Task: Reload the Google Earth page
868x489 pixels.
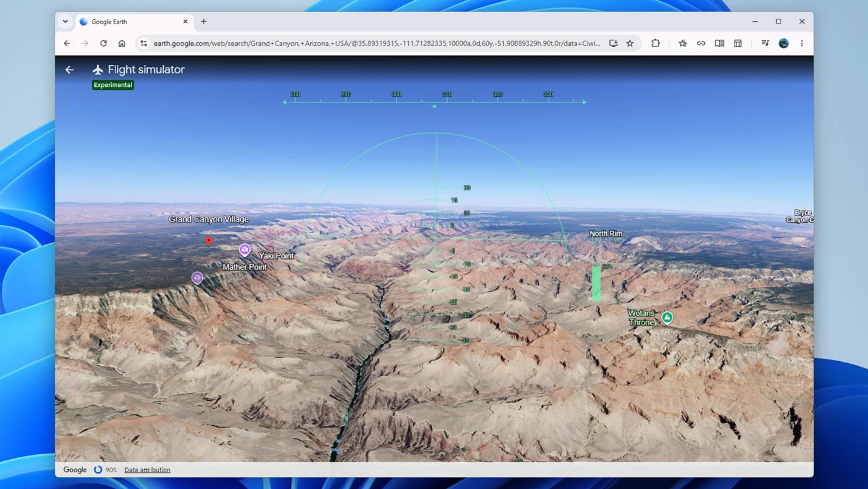Action: [104, 43]
